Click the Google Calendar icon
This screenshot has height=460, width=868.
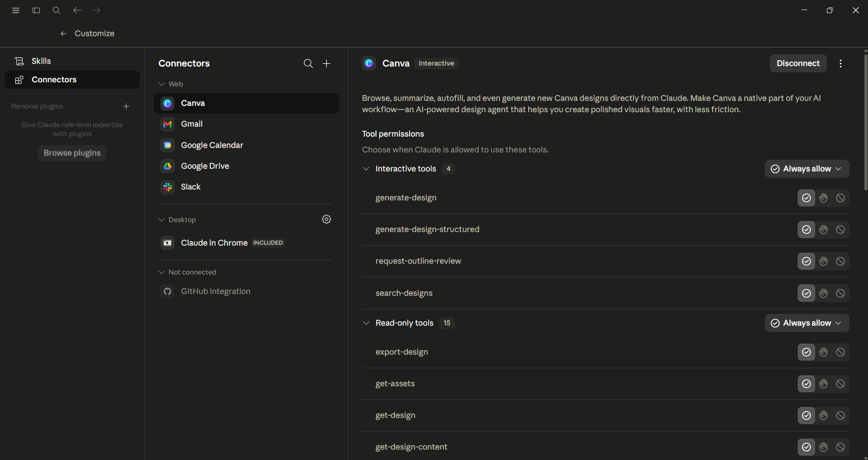pos(167,145)
